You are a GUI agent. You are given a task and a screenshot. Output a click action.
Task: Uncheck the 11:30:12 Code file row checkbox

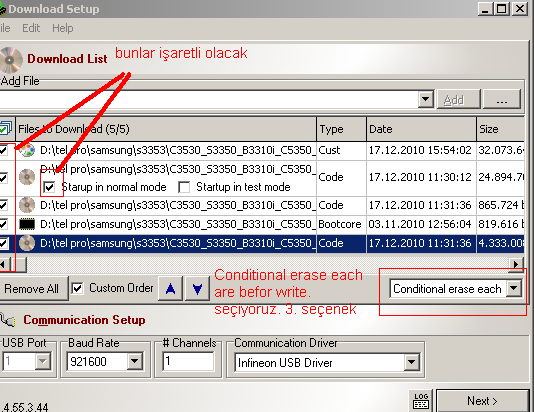pos(3,177)
